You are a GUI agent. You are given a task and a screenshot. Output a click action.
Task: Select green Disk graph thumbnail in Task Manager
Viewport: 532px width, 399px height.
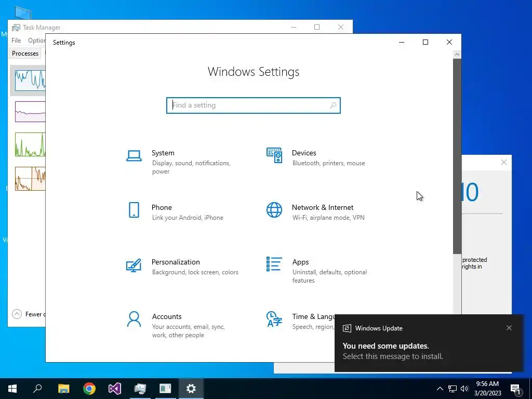click(30, 144)
